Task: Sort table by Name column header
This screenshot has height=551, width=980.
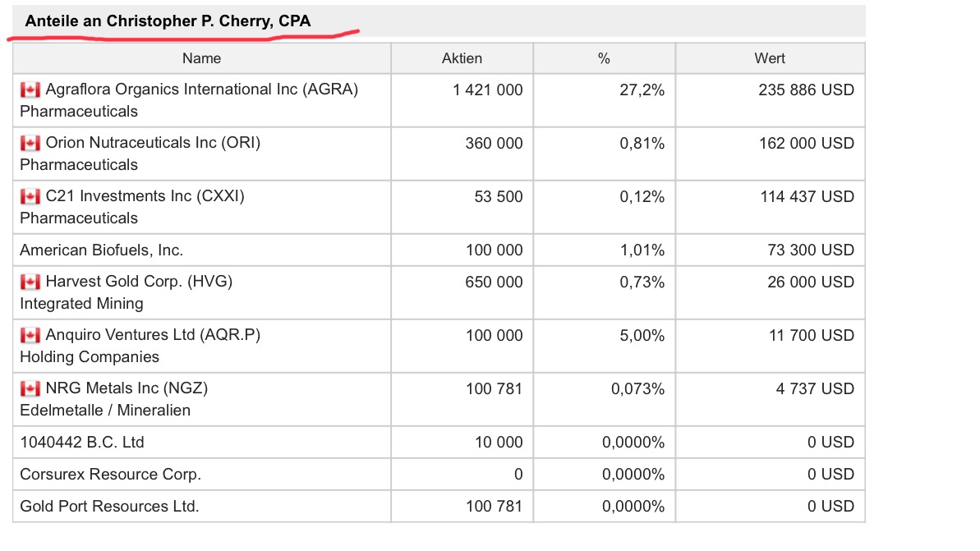Action: pos(202,58)
